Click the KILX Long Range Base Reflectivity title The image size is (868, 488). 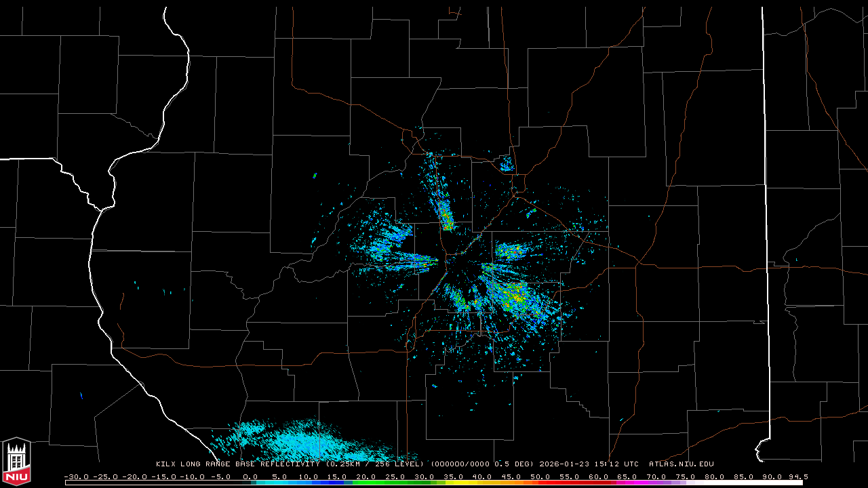point(239,464)
